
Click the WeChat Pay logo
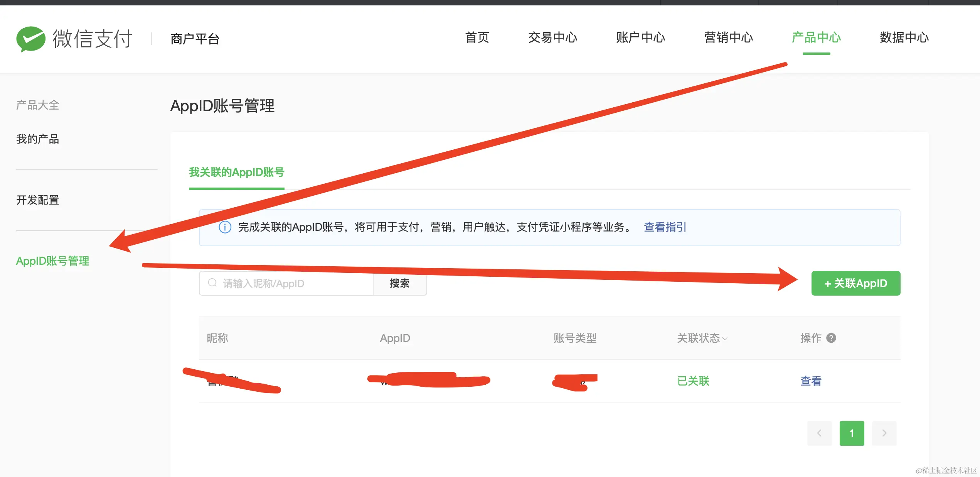coord(74,39)
